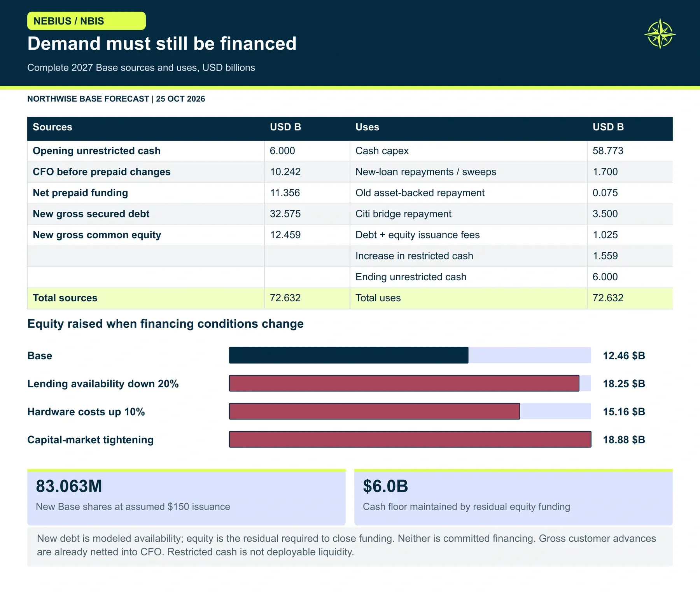The width and height of the screenshot is (700, 592).
Task: Click the 'Cash capex' label
Action: click(382, 151)
